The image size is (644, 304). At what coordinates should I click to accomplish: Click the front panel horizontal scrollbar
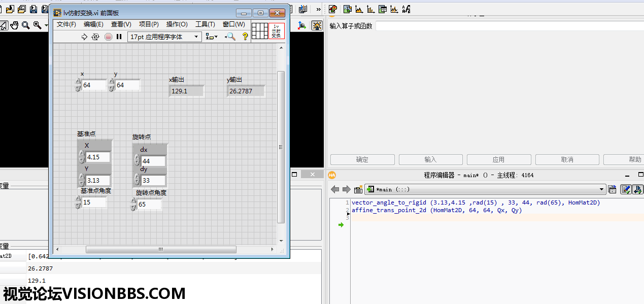tap(161, 249)
